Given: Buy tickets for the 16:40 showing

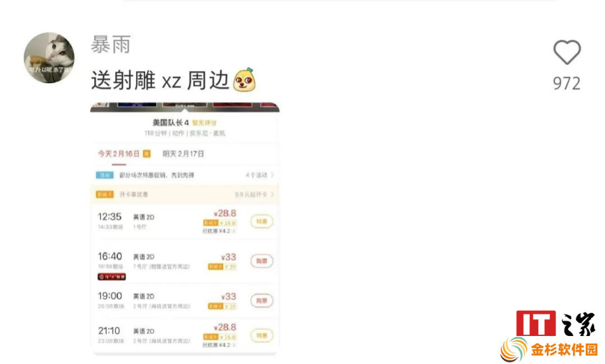Looking at the screenshot, I should tap(262, 261).
